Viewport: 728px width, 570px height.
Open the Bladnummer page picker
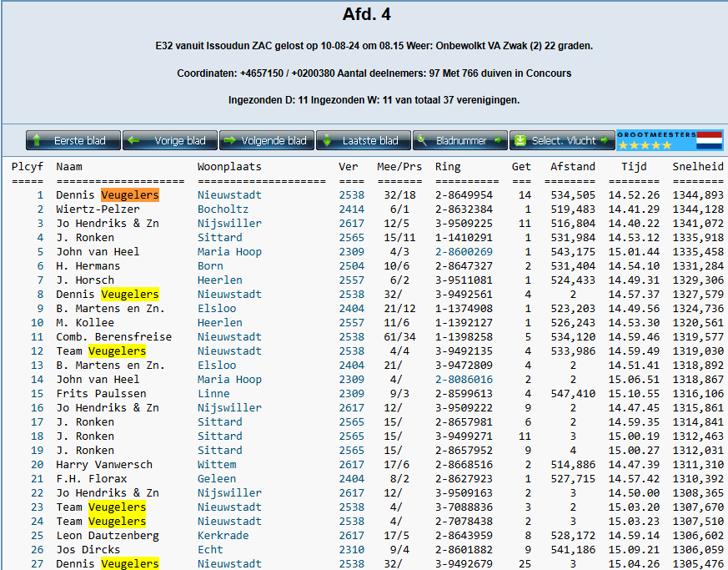coord(461,141)
